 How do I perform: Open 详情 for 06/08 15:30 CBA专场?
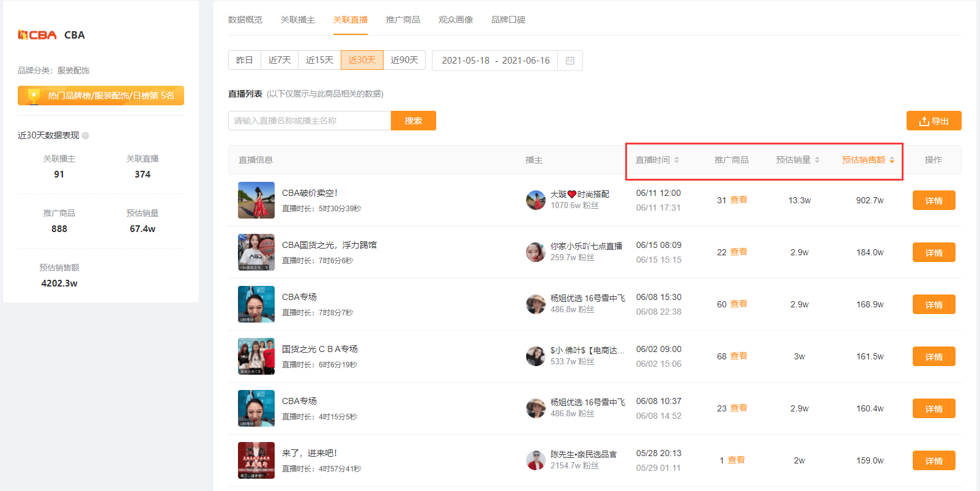pos(934,304)
